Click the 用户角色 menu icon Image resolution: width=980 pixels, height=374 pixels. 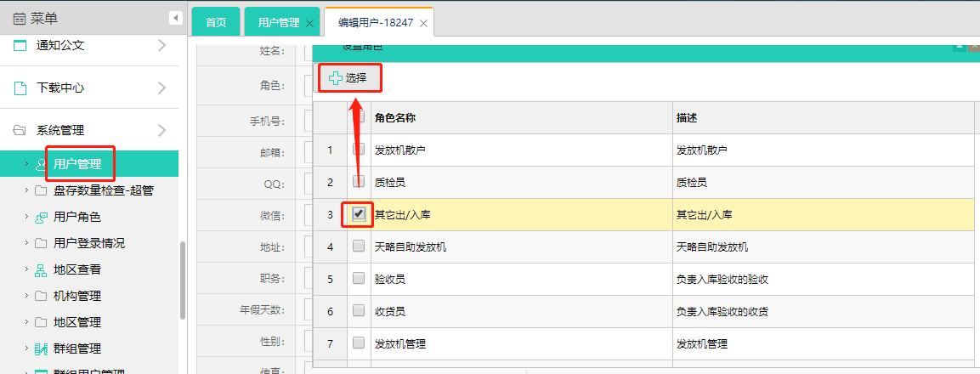tap(41, 217)
